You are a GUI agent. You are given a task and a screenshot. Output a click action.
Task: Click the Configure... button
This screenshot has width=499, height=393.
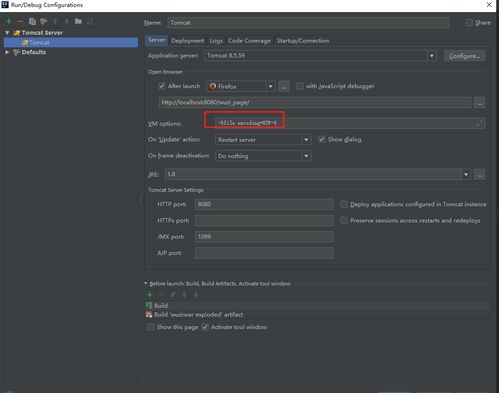click(464, 56)
